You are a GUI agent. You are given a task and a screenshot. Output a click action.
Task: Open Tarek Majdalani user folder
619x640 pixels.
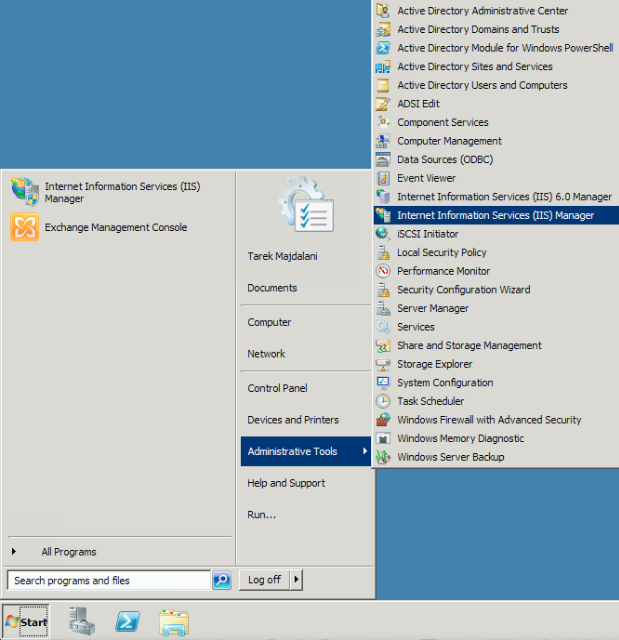coord(282,256)
